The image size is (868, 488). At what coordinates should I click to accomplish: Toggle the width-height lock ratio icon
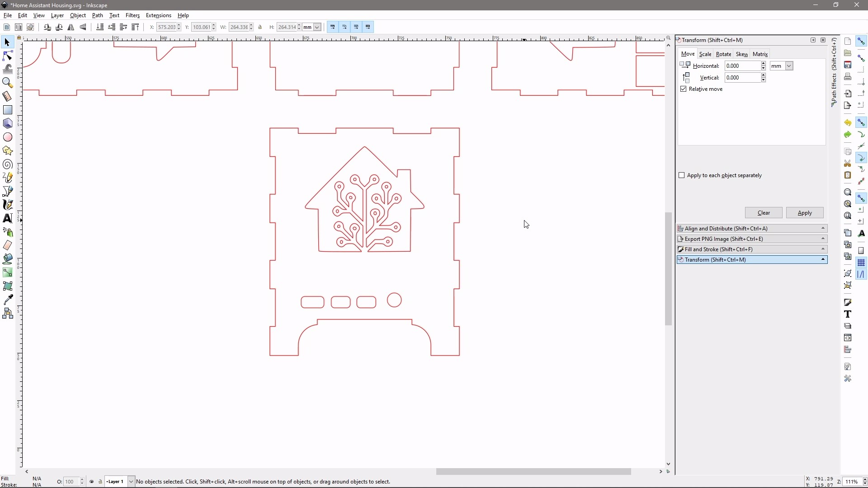(x=260, y=27)
